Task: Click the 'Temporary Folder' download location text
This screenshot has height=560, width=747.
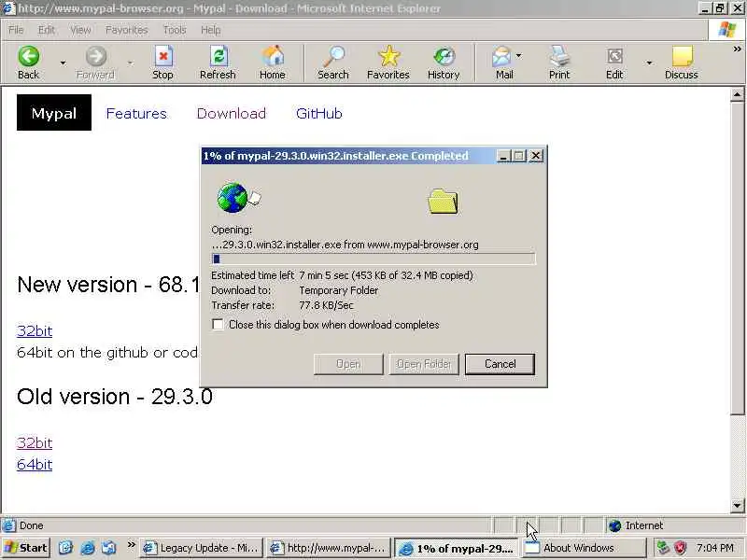Action: click(x=339, y=290)
